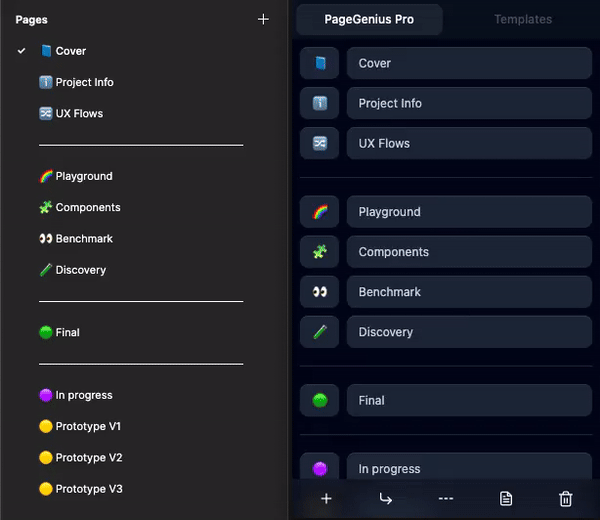Edit the Playground name field
600x520 pixels.
(469, 212)
